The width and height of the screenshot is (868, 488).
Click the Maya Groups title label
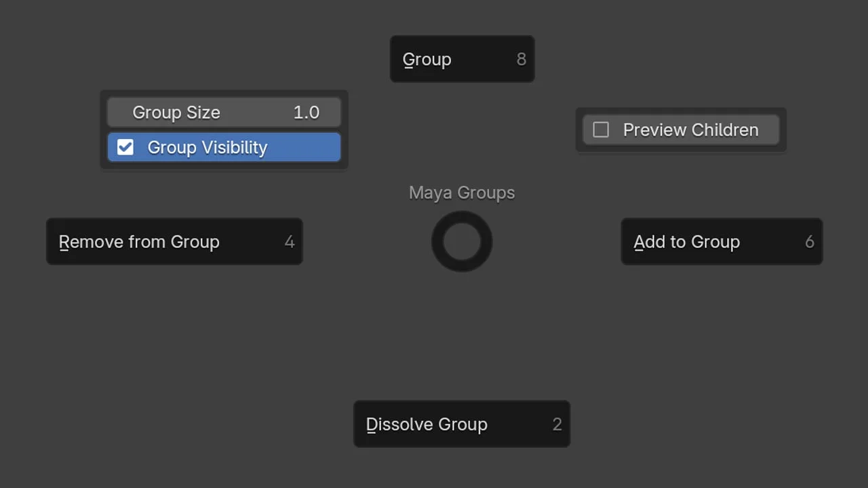pos(462,192)
